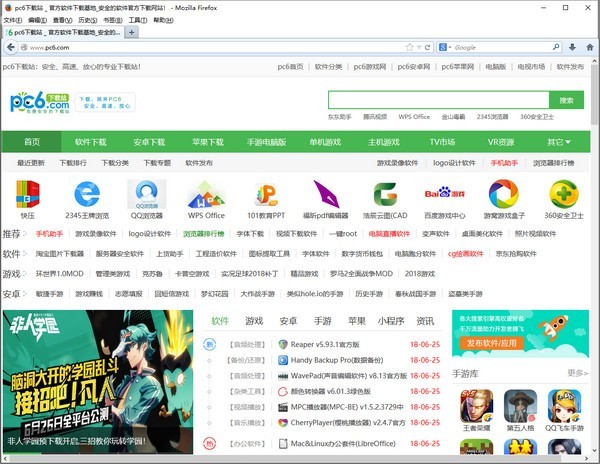Viewport: 600px width, 464px height.
Task: Click inside the pc6 site search field
Action: coord(439,100)
